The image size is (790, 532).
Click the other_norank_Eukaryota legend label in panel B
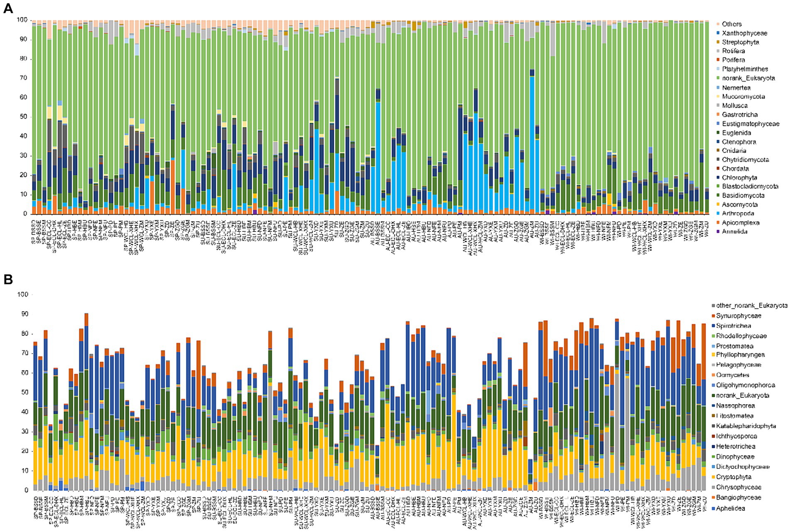click(752, 305)
